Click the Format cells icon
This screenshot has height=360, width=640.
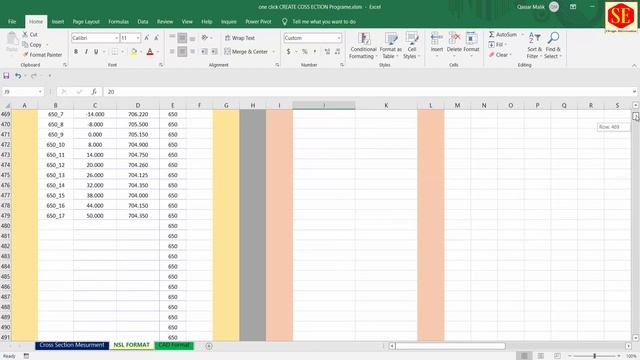(471, 38)
